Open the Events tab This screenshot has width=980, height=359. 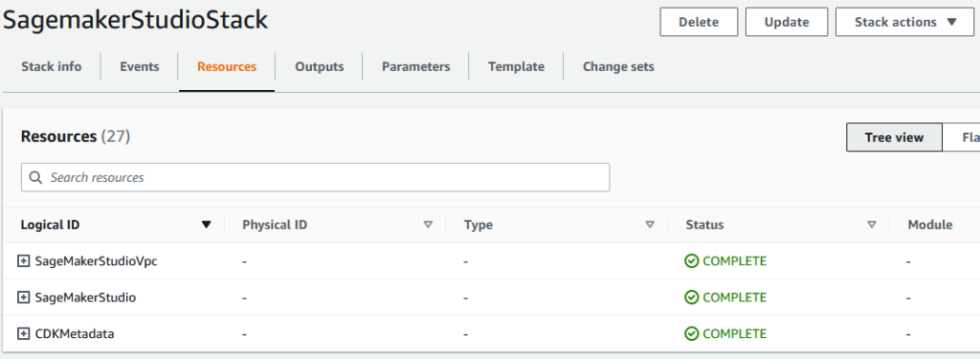coord(140,66)
